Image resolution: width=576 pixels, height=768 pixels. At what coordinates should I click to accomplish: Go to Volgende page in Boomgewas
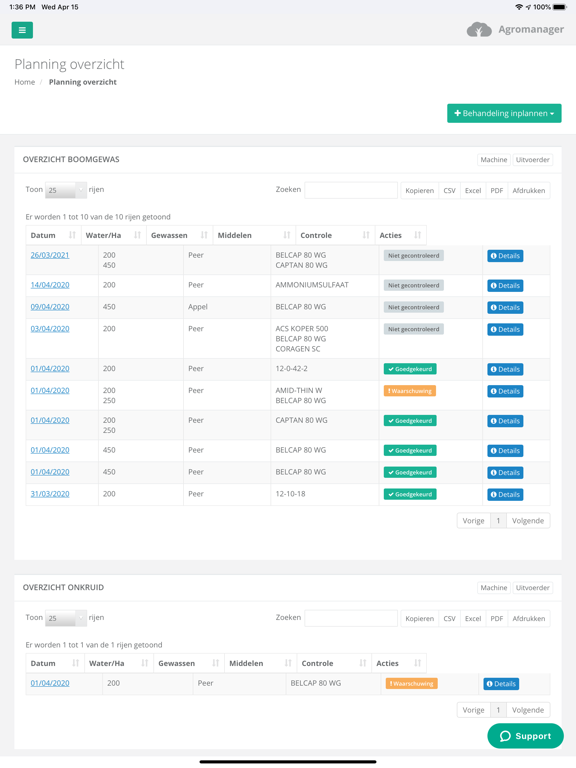[528, 521]
